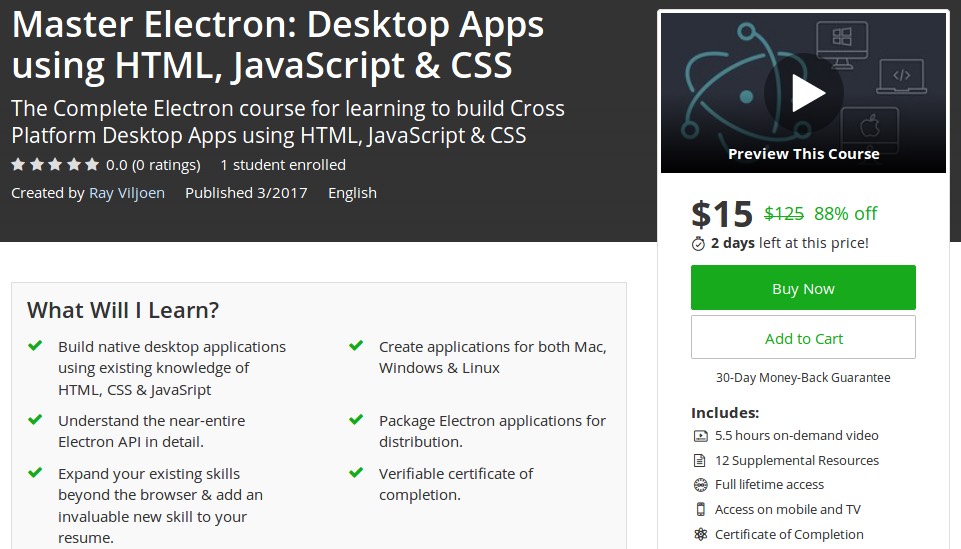Open Ray Viljoen's instructor profile
961x549 pixels.
point(127,193)
